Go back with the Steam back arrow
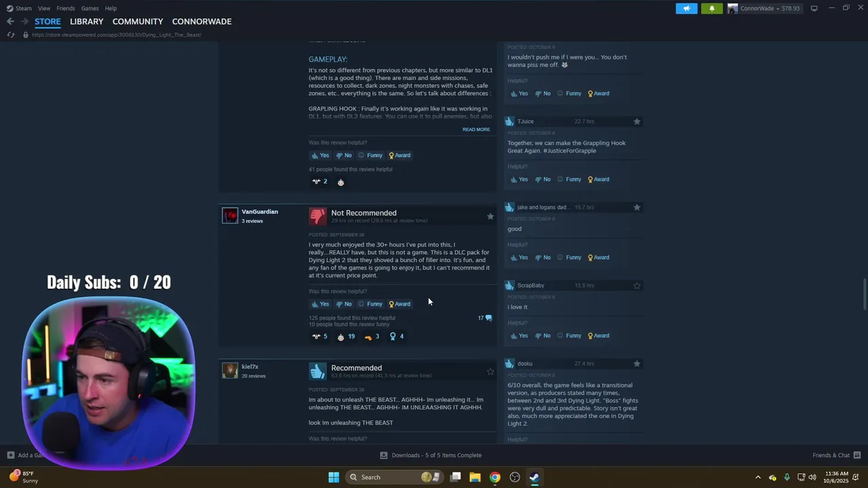The image size is (868, 488). coord(10,22)
